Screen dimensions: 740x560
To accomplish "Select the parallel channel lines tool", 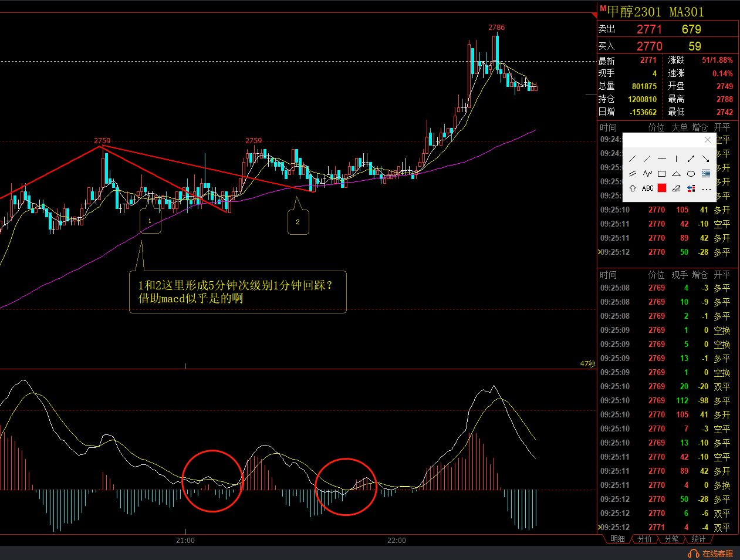I will (x=633, y=174).
